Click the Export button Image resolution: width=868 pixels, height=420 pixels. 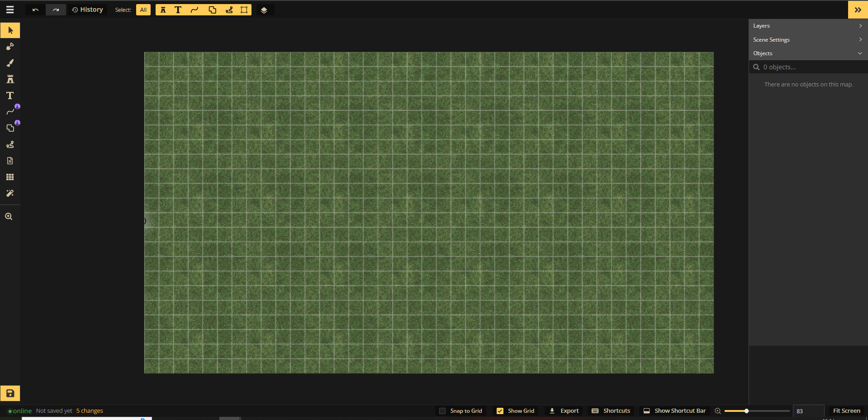[564, 411]
